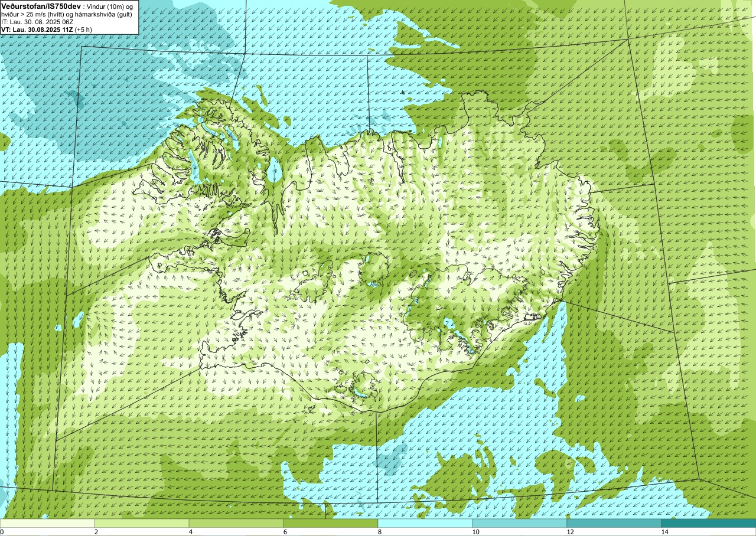Click the darkest teal swatch above 14 m/s

[x=709, y=523]
